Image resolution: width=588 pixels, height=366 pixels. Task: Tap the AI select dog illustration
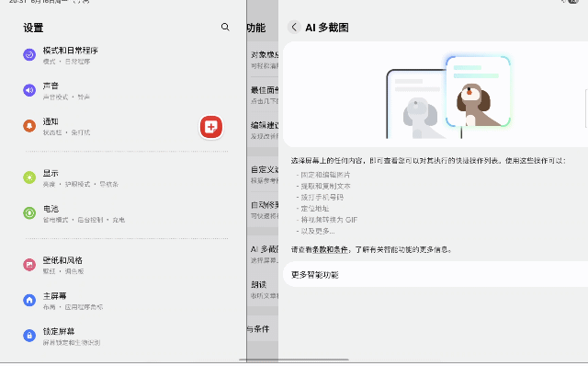[x=448, y=97]
